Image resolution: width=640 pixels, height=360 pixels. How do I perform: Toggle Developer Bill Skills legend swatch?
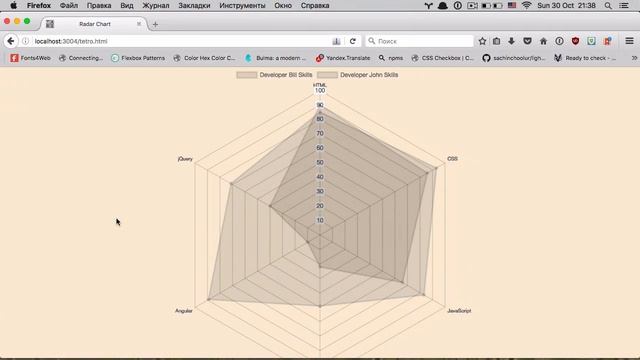coord(247,75)
